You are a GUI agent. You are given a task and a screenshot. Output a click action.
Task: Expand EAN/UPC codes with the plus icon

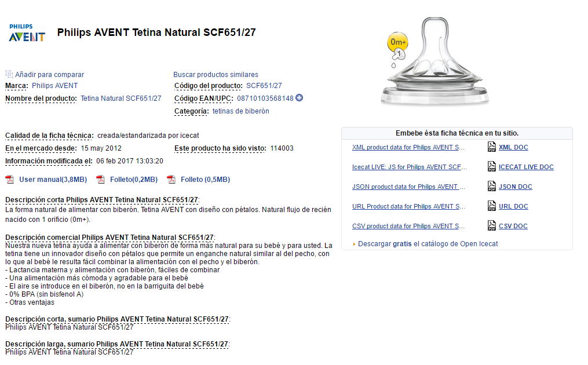click(300, 98)
